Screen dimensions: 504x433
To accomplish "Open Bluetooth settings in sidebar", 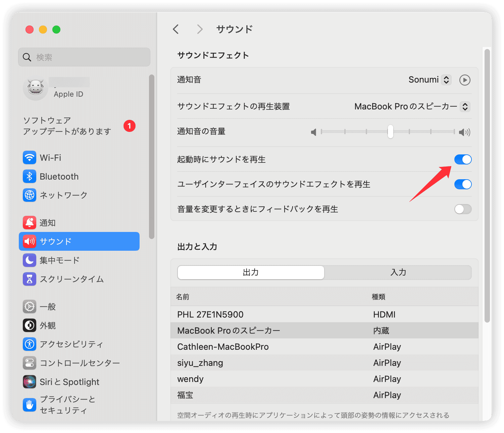I will (x=79, y=176).
